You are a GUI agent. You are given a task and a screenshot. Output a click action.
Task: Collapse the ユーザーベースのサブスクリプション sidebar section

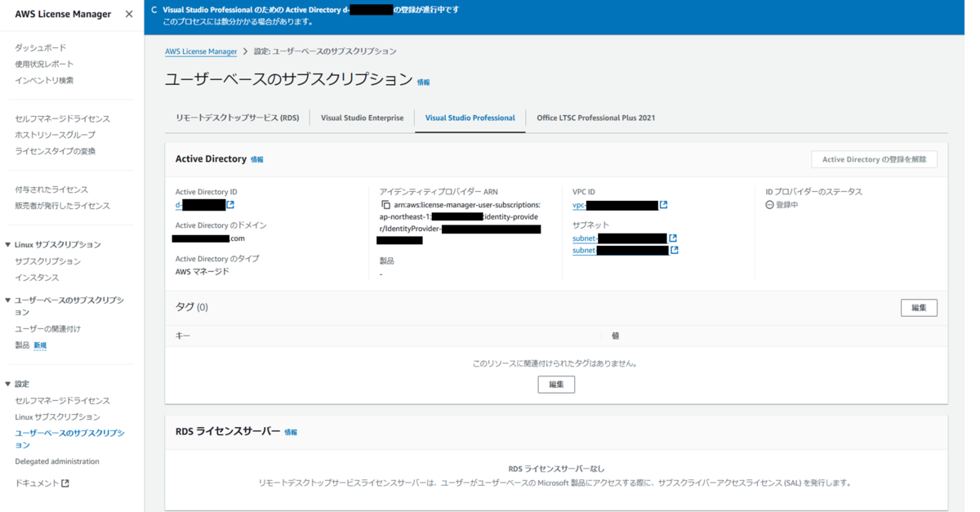[x=8, y=301]
